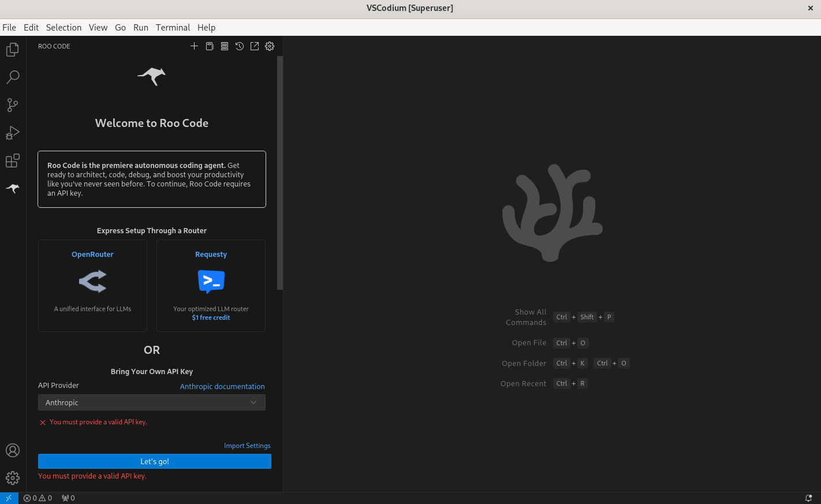Click the 'Open Recent' shortcut label
821x504 pixels.
tap(523, 383)
